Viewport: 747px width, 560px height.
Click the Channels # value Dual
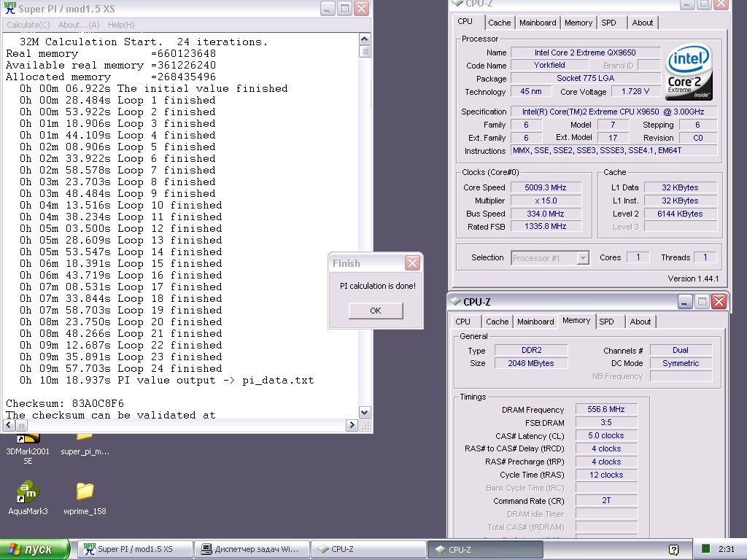tap(681, 350)
